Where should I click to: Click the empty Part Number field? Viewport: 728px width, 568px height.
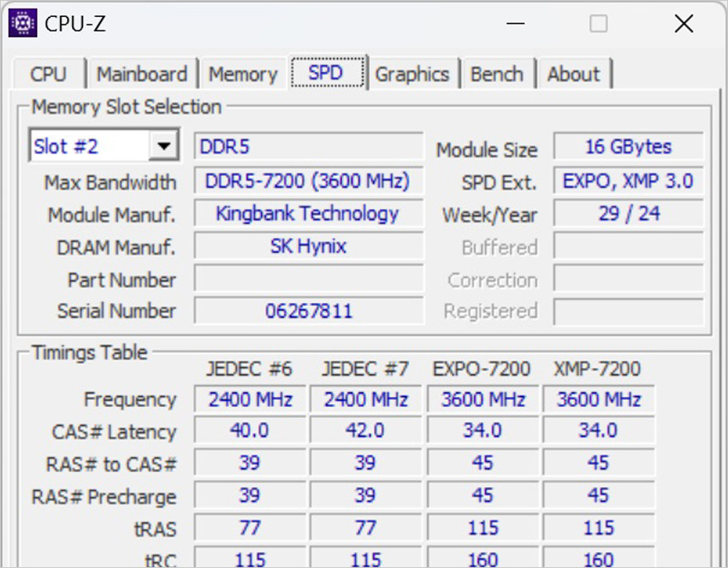point(309,278)
